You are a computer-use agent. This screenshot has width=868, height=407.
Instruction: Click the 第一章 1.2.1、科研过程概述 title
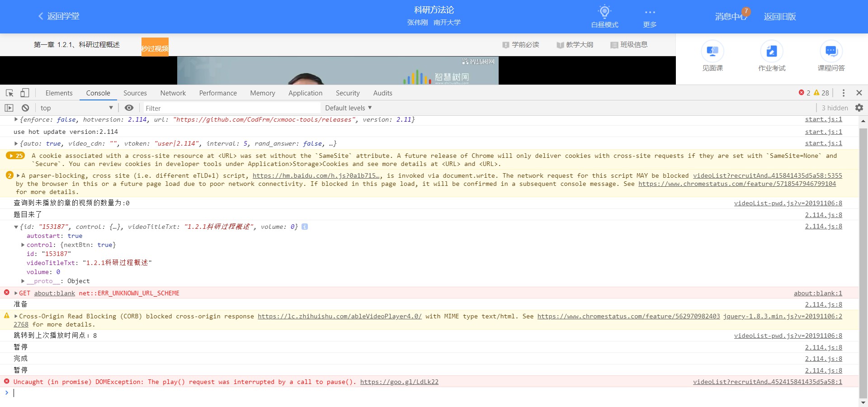pyautogui.click(x=76, y=44)
